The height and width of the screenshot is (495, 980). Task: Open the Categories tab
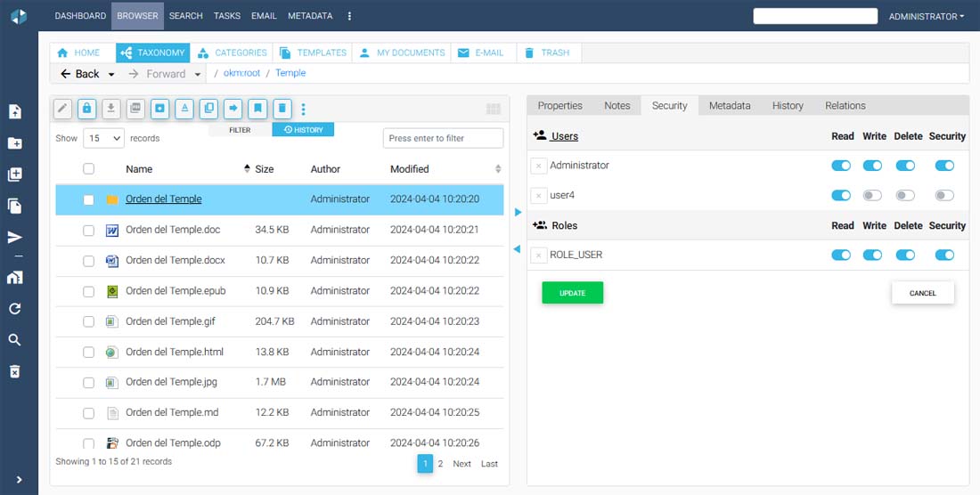[232, 53]
